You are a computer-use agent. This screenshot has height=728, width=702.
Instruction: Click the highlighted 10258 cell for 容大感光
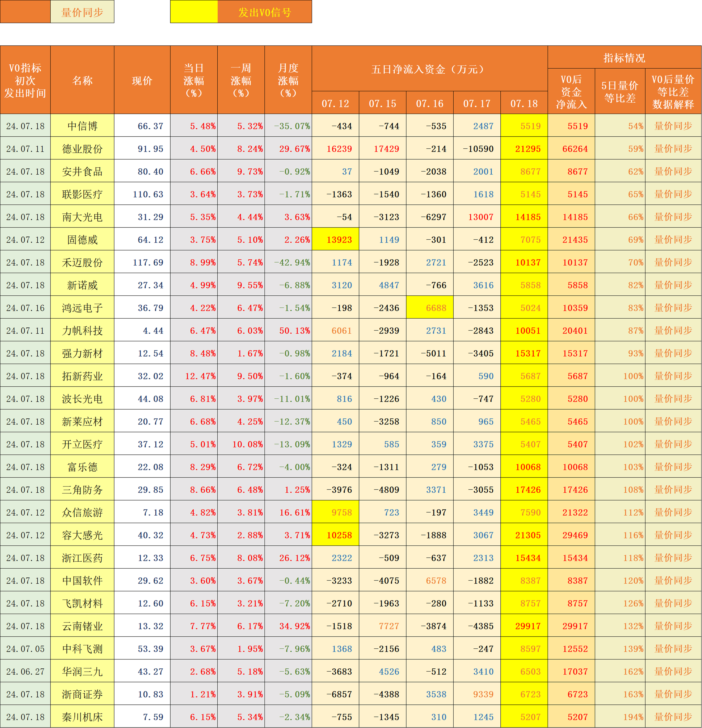(x=335, y=535)
